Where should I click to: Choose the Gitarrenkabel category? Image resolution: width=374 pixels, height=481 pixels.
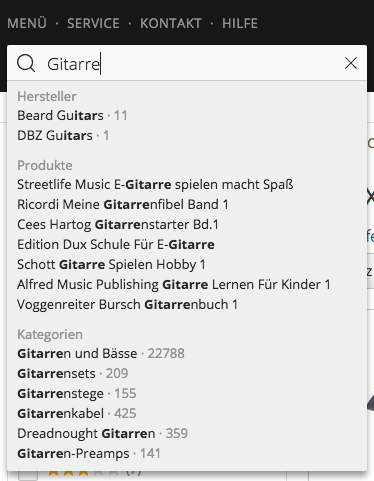pos(77,413)
